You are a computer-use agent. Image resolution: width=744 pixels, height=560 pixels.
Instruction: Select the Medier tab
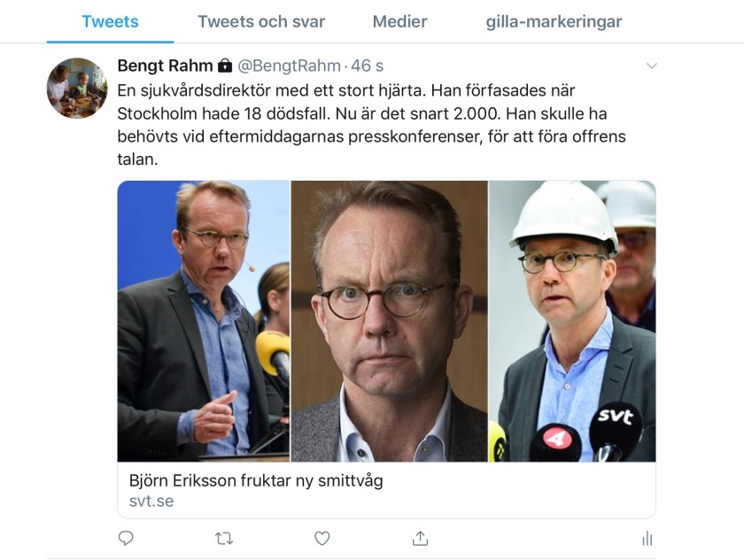(x=399, y=22)
